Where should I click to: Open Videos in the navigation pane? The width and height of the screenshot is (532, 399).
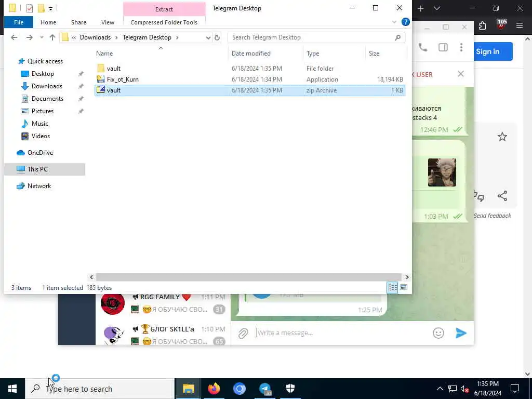(x=41, y=136)
